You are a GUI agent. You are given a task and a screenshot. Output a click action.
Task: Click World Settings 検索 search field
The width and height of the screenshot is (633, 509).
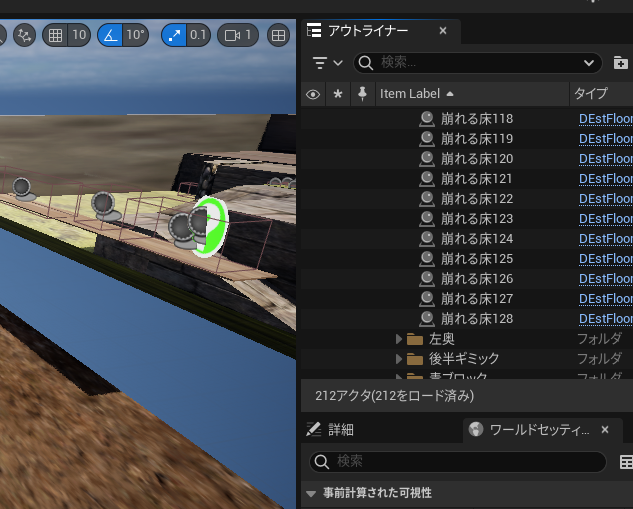(x=458, y=461)
